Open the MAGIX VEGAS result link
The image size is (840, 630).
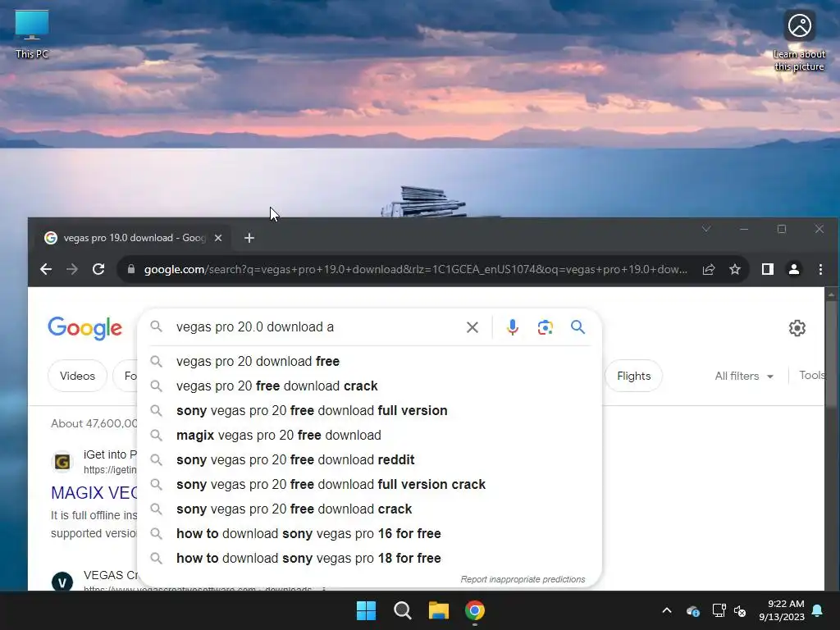94,492
